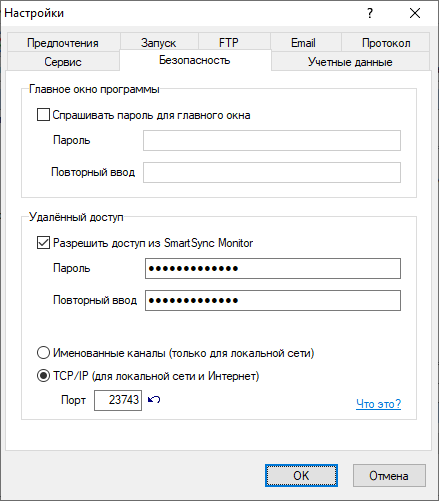
Task: Switch to the Сервис tab
Action: coord(63,62)
